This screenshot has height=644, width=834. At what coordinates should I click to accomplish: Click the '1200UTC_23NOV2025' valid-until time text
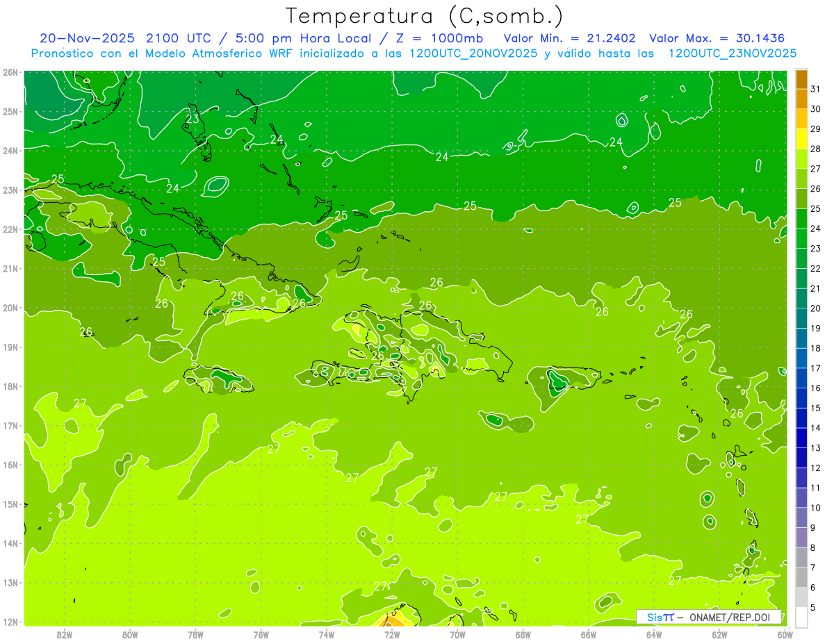(x=733, y=53)
